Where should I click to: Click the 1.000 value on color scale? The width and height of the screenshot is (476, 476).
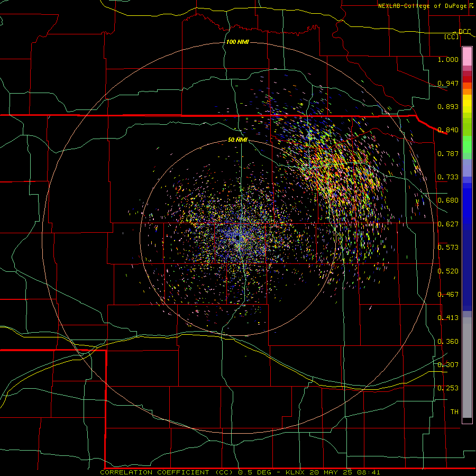[448, 59]
